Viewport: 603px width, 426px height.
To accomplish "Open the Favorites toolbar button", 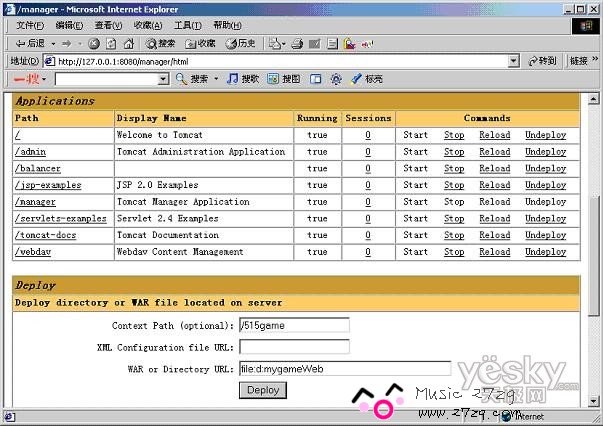I will tap(200, 44).
